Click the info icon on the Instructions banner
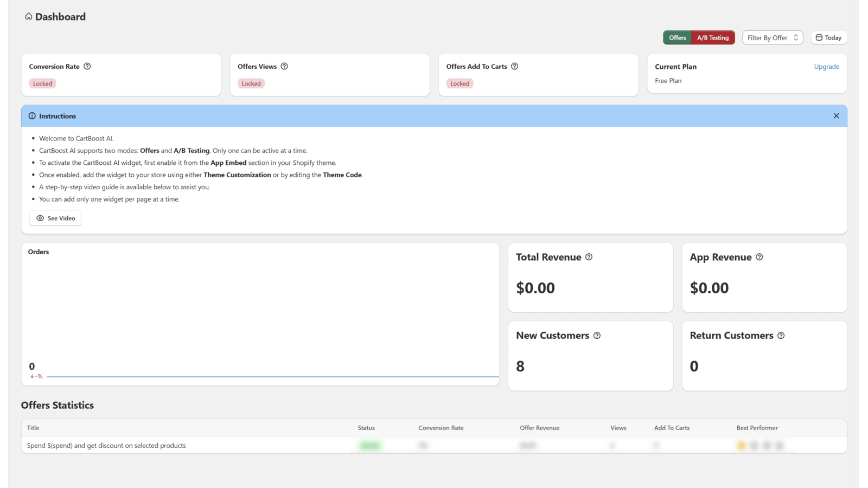 tap(32, 115)
